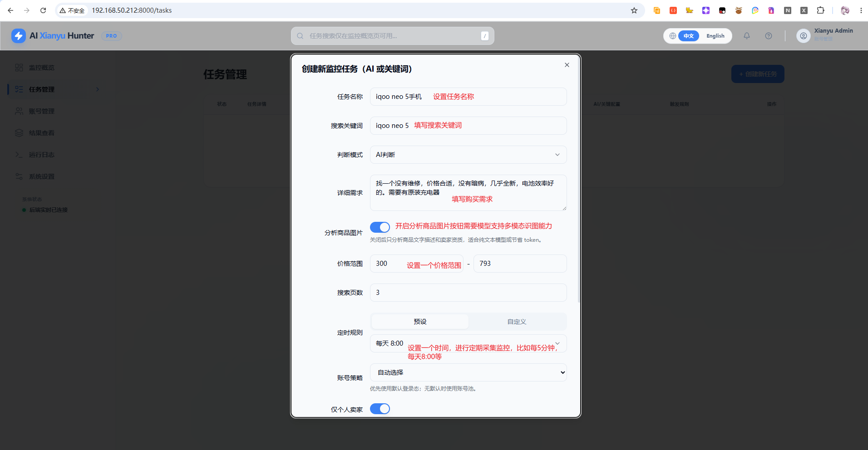Open the Chrome three-dot menu
Image resolution: width=868 pixels, height=450 pixels.
861,10
